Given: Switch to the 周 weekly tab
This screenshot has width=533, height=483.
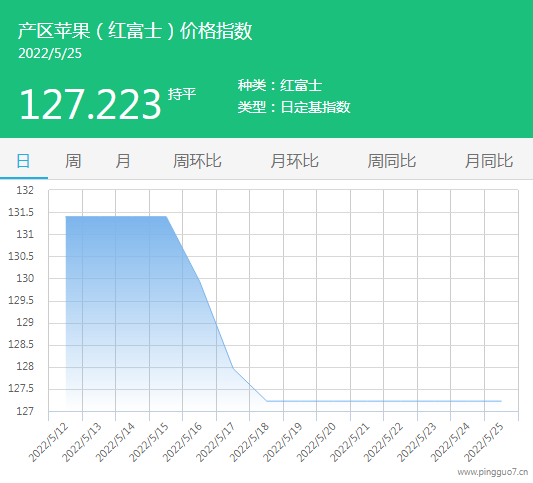Looking at the screenshot, I should coord(73,161).
